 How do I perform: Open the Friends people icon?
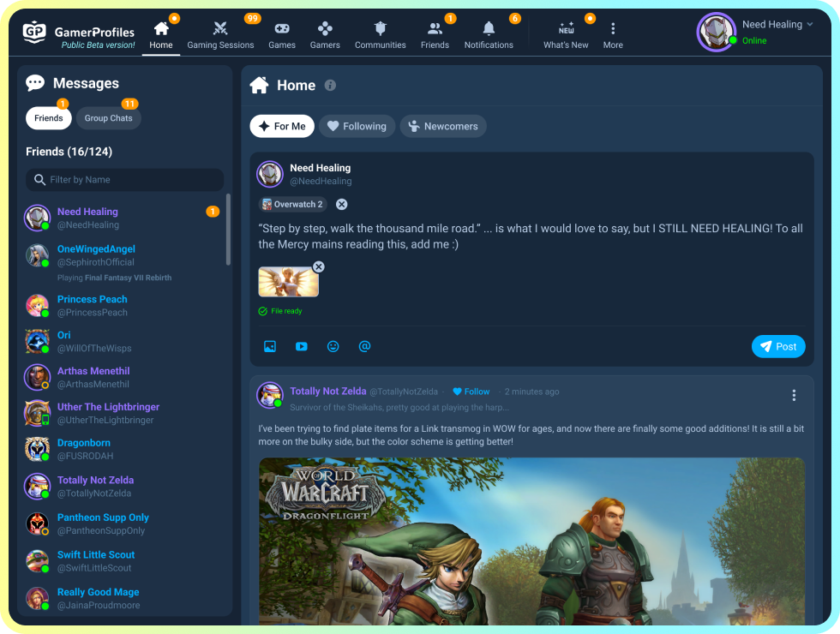coord(435,28)
